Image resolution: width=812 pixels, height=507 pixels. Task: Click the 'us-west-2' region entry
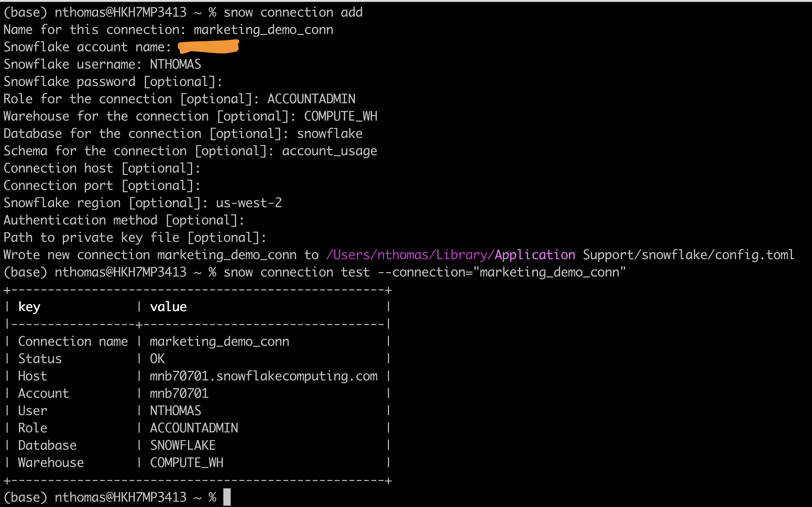coord(249,203)
